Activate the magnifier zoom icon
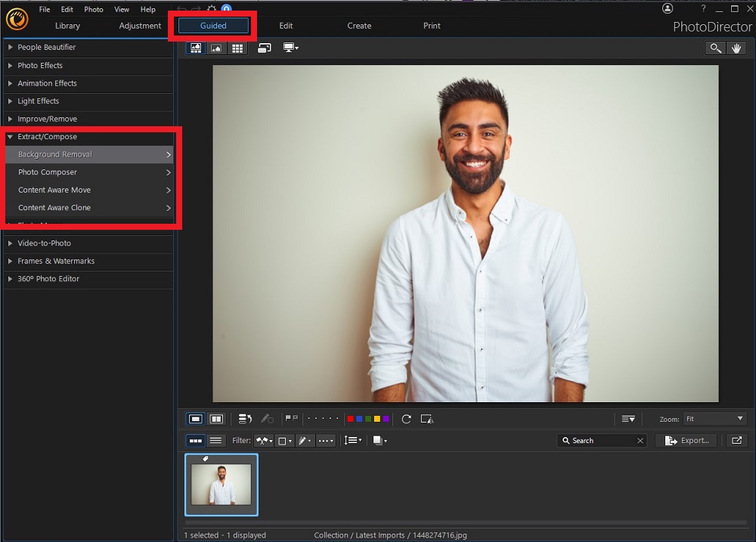The image size is (756, 542). (715, 48)
